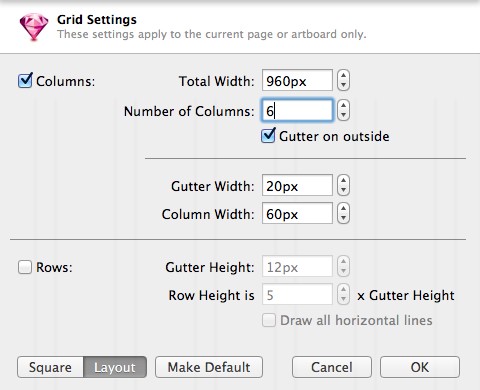Decrement the Number of Columns stepper

coord(343,115)
